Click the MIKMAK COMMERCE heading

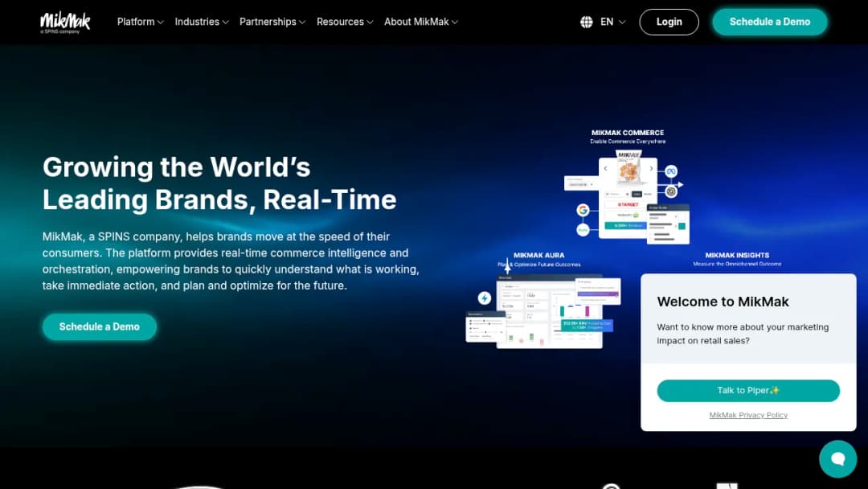pos(628,133)
